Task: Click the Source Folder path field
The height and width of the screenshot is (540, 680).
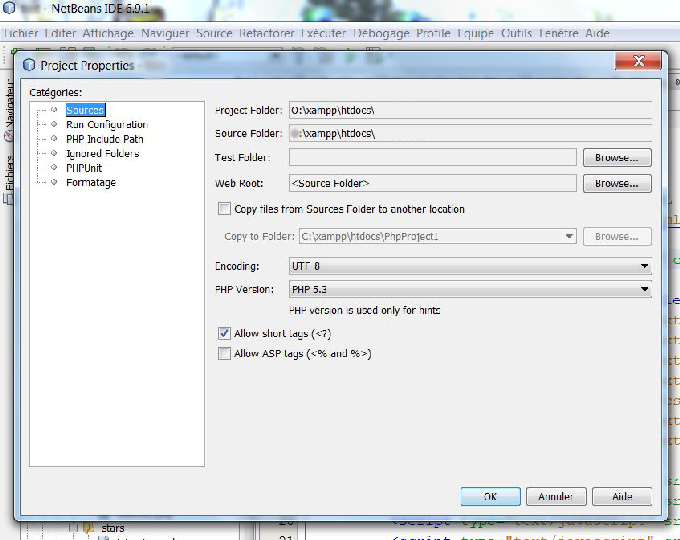Action: (x=470, y=133)
